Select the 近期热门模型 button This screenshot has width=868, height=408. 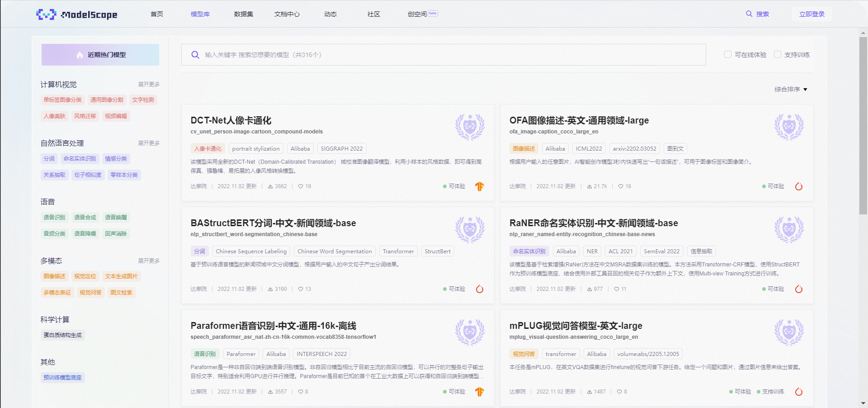coord(100,55)
